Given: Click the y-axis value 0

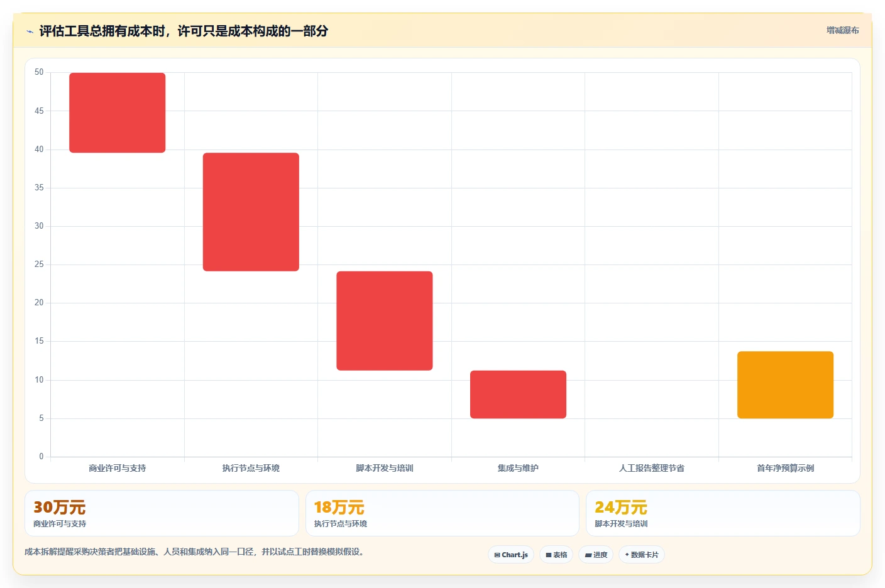Looking at the screenshot, I should [x=41, y=457].
